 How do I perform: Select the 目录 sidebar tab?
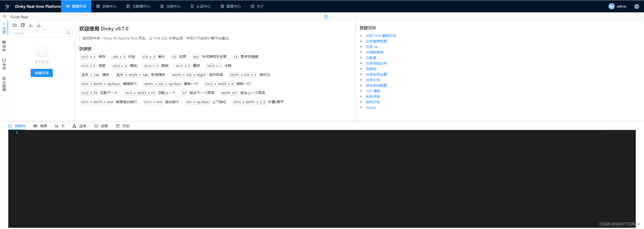pos(4,28)
